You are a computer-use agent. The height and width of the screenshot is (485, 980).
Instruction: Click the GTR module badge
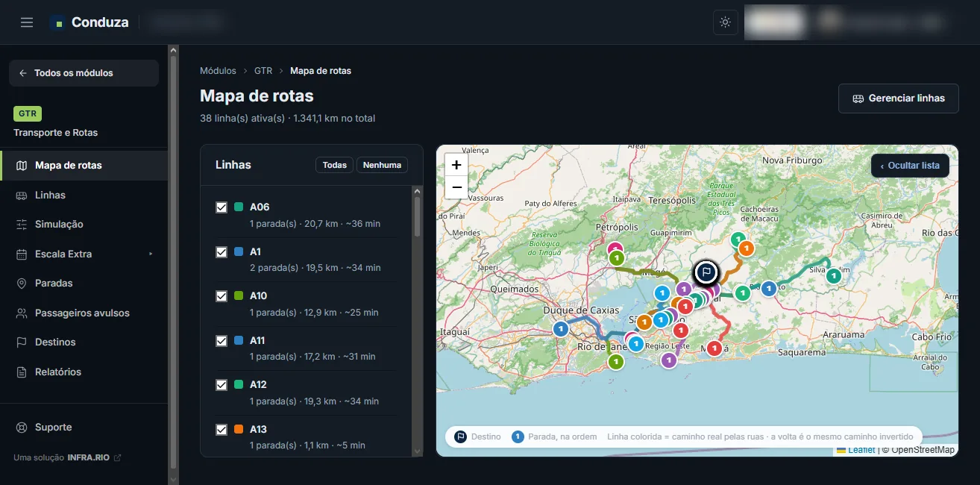tap(28, 114)
